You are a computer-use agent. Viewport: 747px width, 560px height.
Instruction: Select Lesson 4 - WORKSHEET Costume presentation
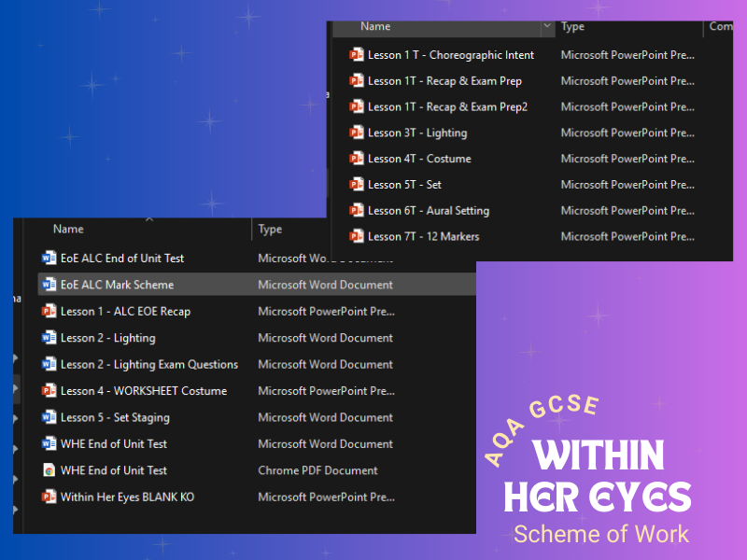[143, 390]
